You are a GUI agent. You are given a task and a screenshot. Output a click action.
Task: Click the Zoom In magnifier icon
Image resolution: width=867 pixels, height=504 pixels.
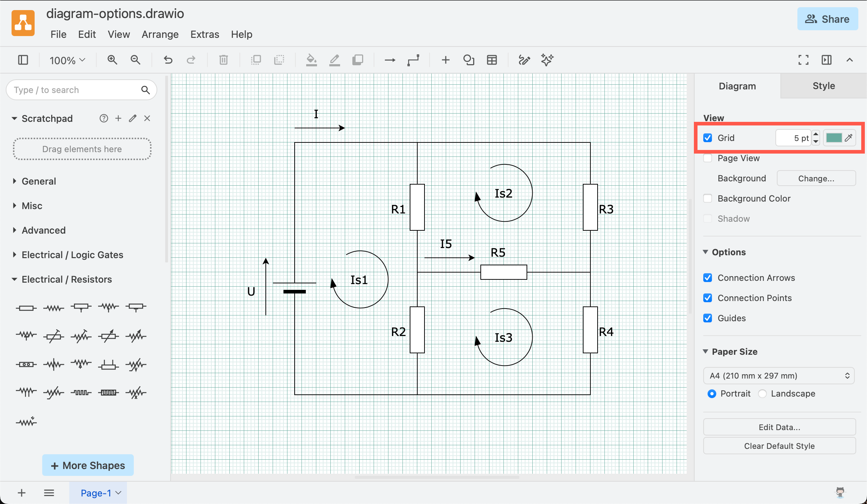coord(113,60)
